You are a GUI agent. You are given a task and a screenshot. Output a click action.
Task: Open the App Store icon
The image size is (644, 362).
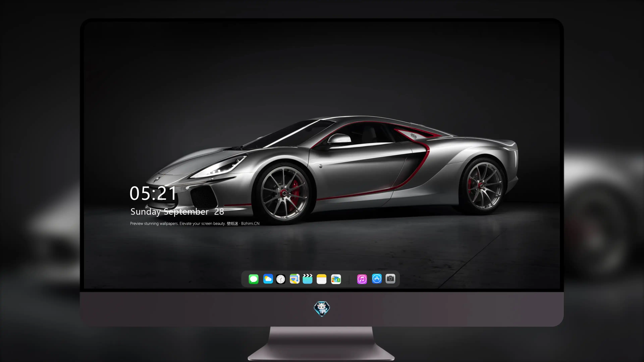click(377, 279)
